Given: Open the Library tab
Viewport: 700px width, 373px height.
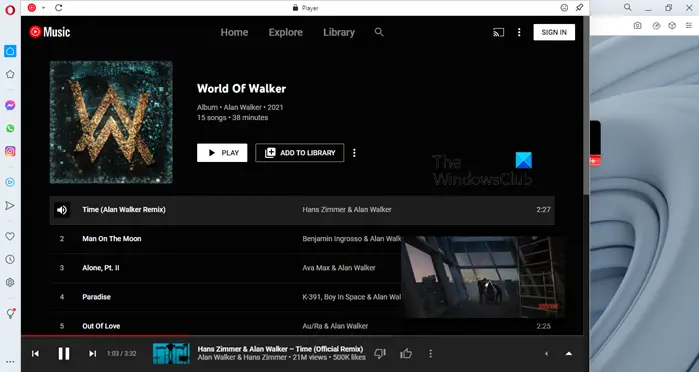Looking at the screenshot, I should point(339,32).
